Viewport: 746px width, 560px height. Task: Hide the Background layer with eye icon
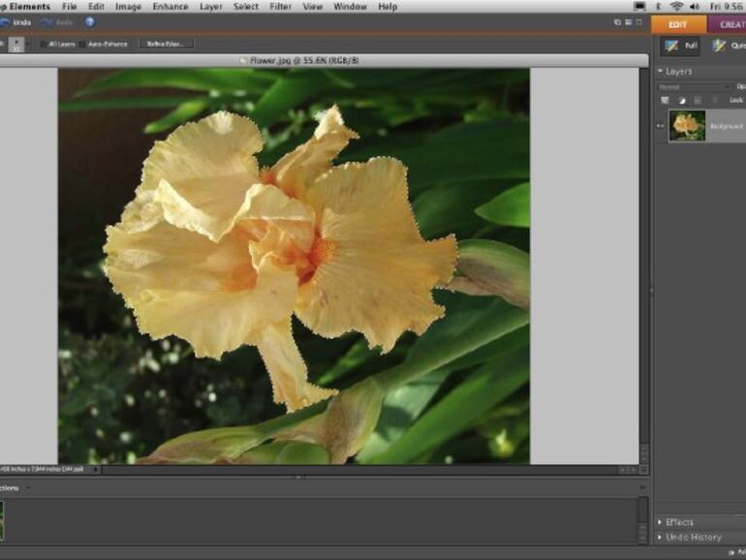661,126
